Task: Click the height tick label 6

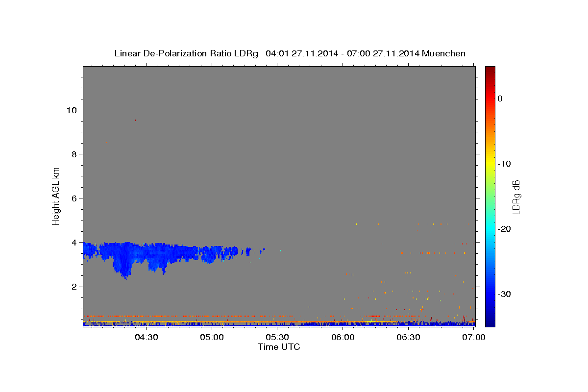Action: coord(73,198)
